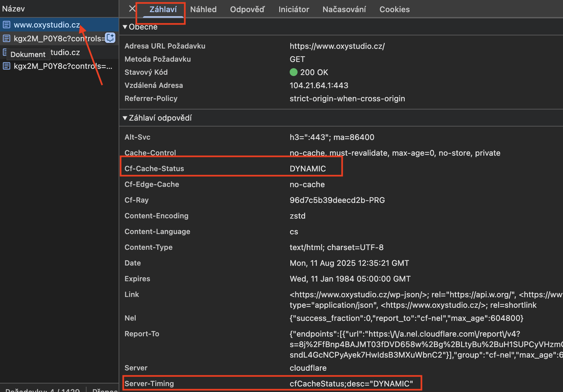
Task: Click the Cf-Edge-Cache no-cache value
Action: click(x=307, y=185)
